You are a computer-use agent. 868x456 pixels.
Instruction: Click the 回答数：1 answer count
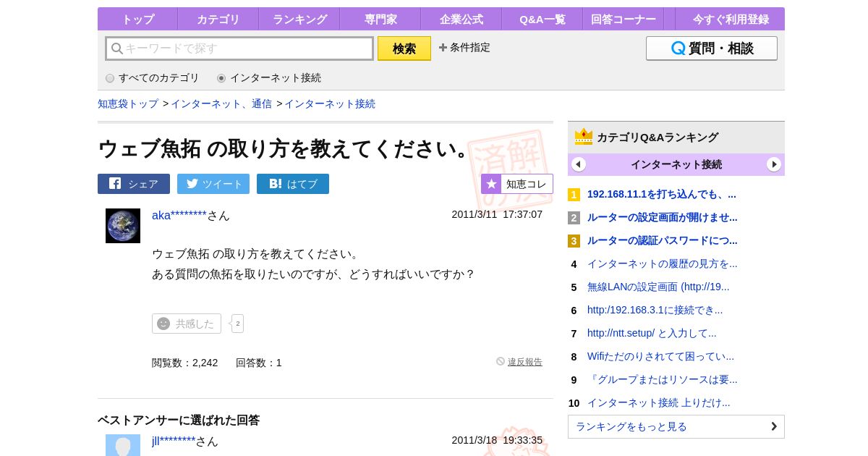[x=259, y=363]
